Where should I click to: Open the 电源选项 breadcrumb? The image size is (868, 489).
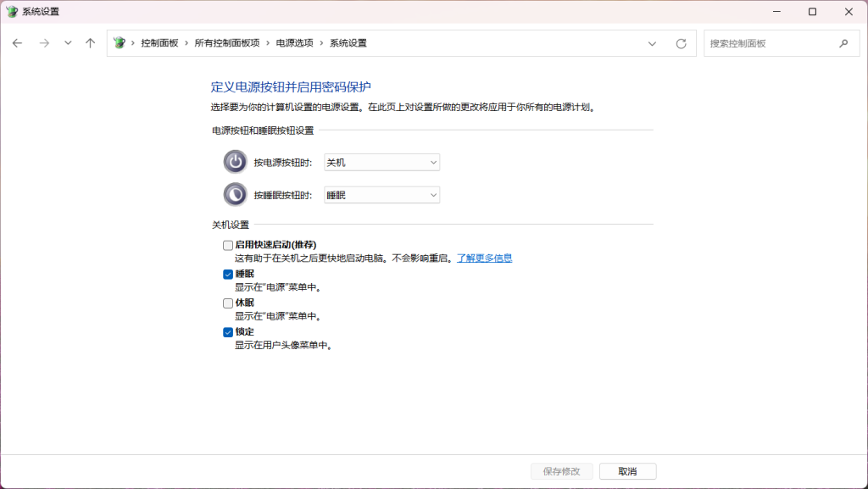click(294, 43)
